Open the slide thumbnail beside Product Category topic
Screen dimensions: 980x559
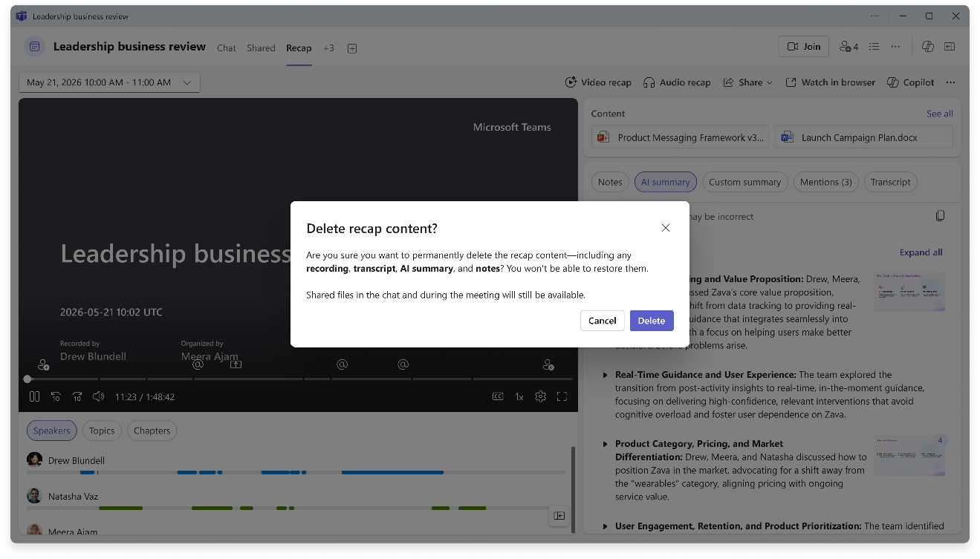click(x=909, y=454)
